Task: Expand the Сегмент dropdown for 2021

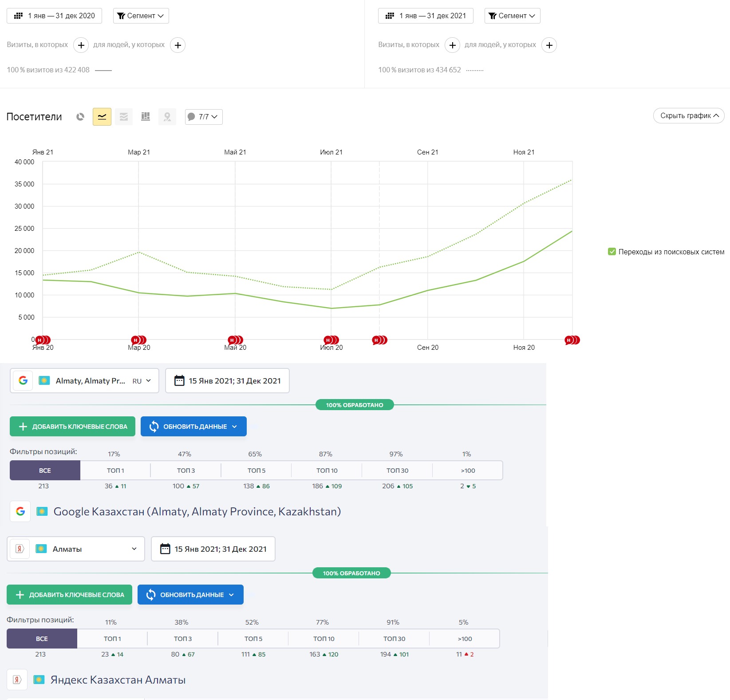Action: point(512,16)
